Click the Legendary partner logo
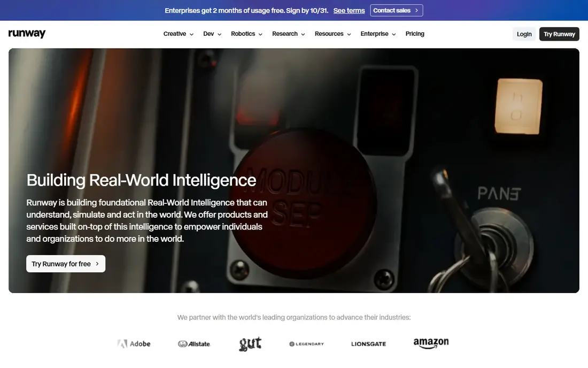Screen dimensions: 588x368 coord(306,343)
